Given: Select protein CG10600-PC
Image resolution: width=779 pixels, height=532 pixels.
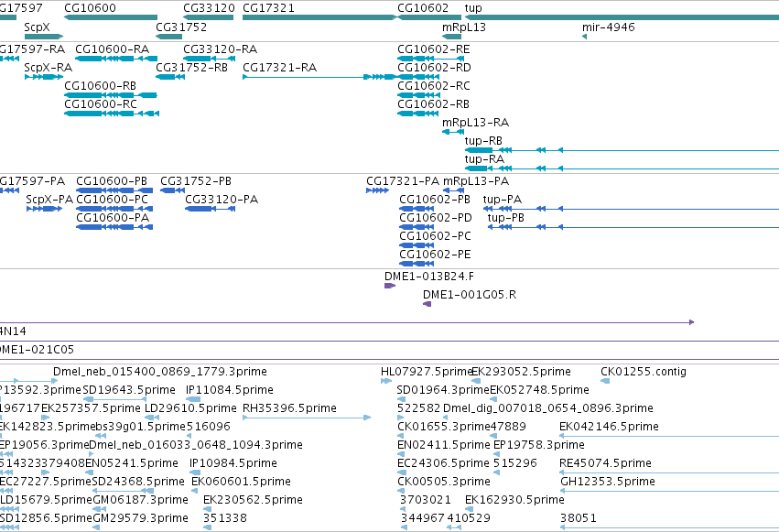Looking at the screenshot, I should 113,200.
